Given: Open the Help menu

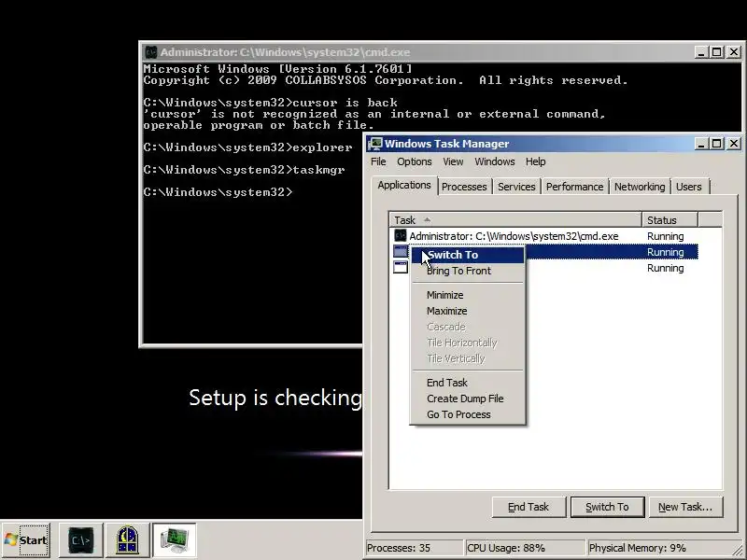Looking at the screenshot, I should 535,161.
